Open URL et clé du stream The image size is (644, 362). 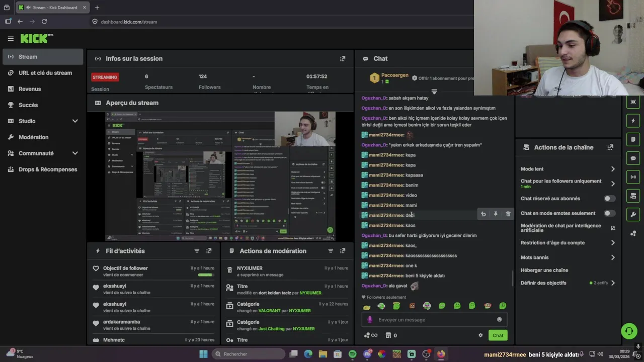click(x=43, y=73)
